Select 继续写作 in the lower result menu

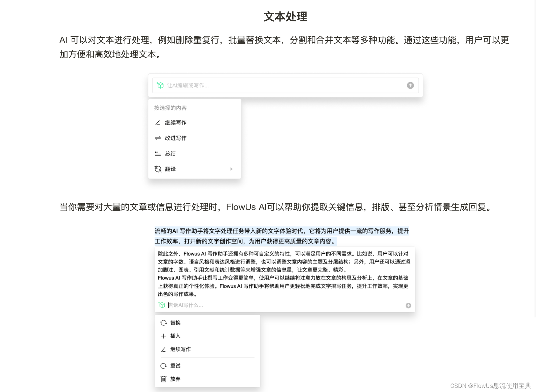click(181, 349)
